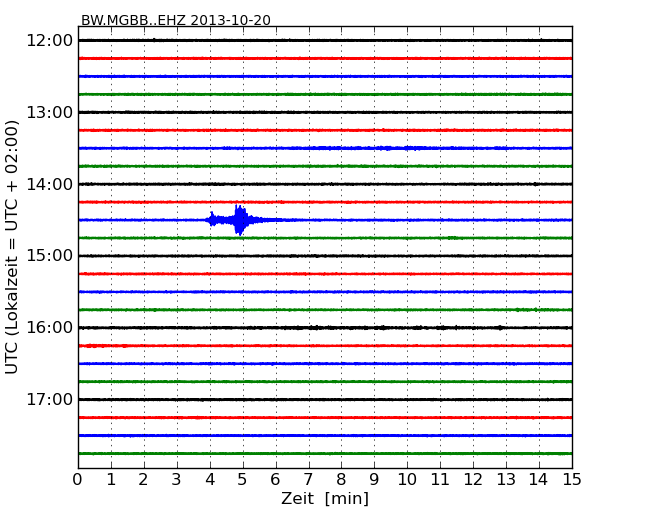The width and height of the screenshot is (650, 520).
Task: Click the x-axis tick label 6
Action: 276,480
